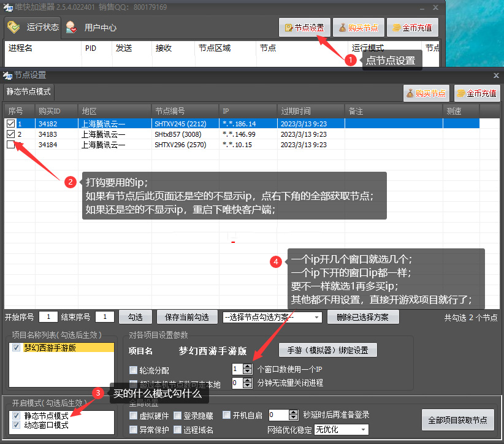
Task: Click the 进程名 column header in main window
Action: [x=43, y=48]
